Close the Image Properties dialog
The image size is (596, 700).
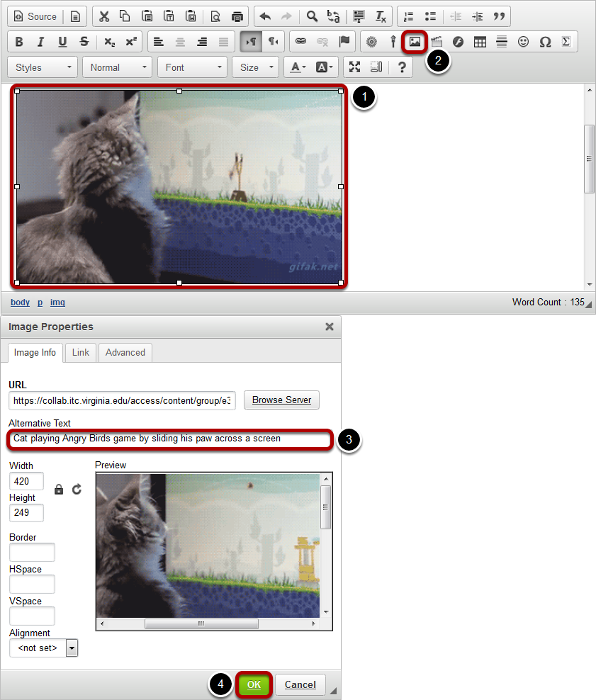330,327
